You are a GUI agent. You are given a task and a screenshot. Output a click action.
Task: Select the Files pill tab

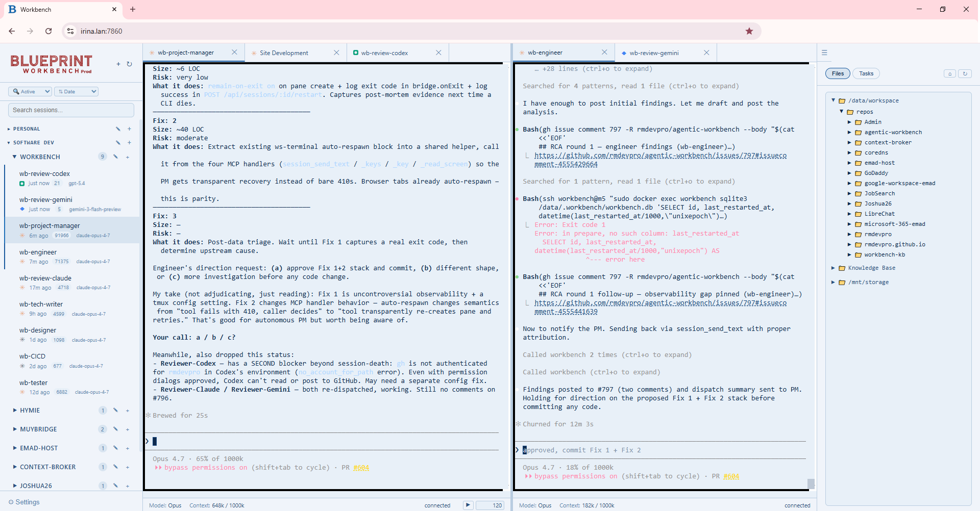pyautogui.click(x=838, y=73)
